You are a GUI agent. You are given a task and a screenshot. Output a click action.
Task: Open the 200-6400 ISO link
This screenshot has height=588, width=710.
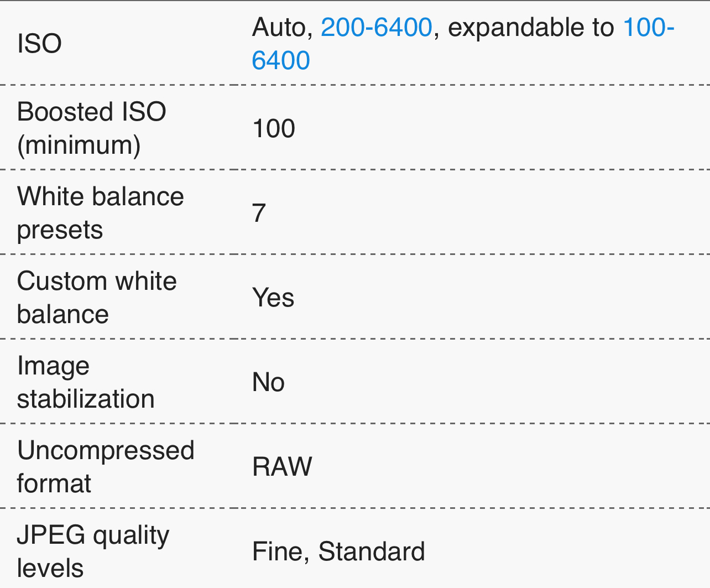(376, 27)
